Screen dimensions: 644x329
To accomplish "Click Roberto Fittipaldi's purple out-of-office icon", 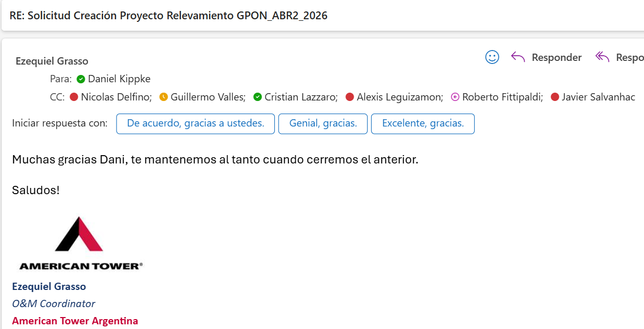I will [455, 97].
